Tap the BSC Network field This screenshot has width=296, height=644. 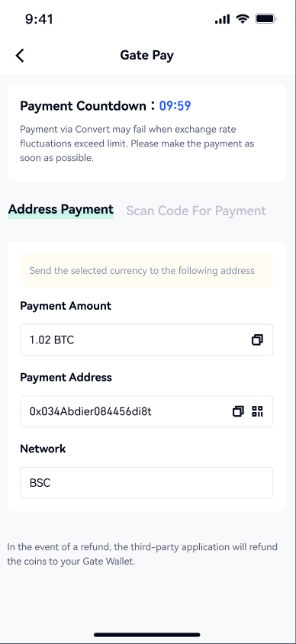[x=146, y=482]
